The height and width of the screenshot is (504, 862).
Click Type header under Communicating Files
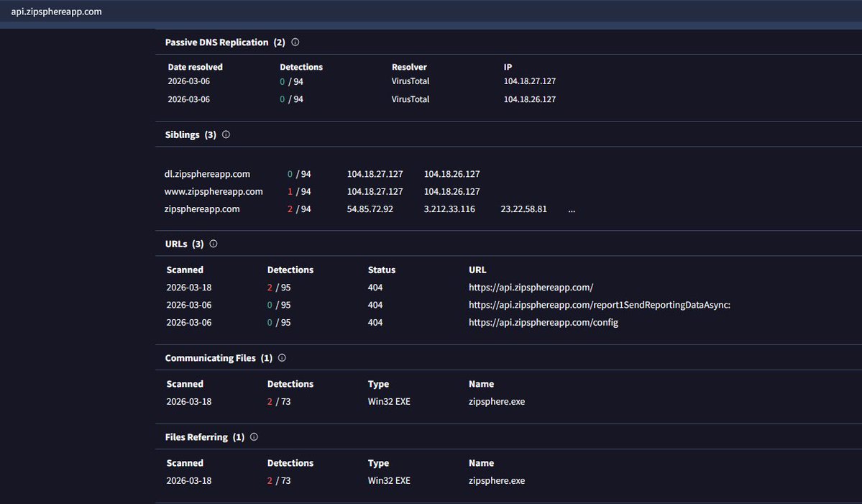point(378,384)
